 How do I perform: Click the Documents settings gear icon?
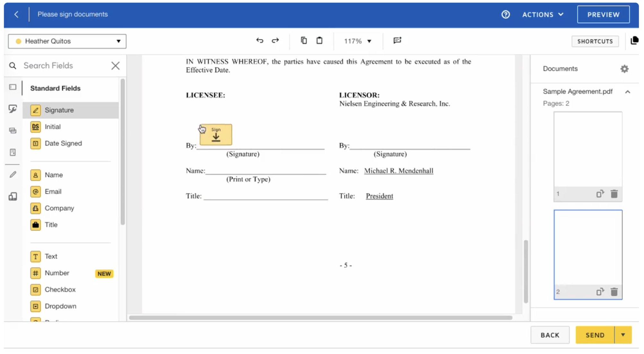tap(624, 69)
